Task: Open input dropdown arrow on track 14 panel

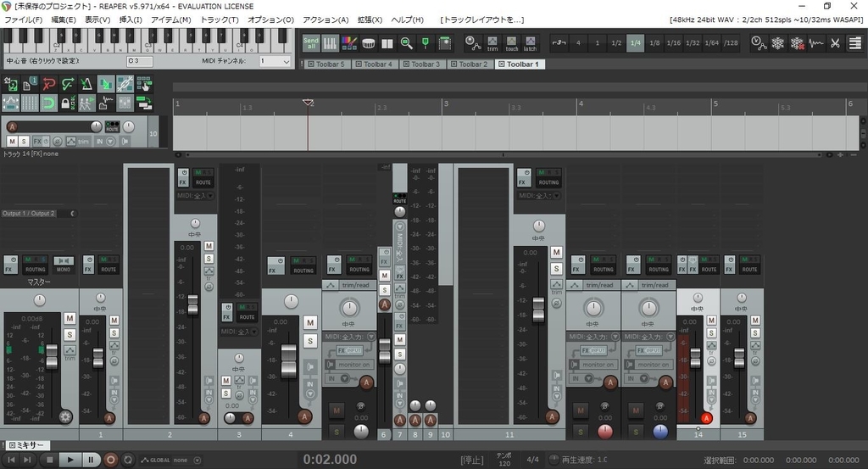Action: pyautogui.click(x=109, y=141)
